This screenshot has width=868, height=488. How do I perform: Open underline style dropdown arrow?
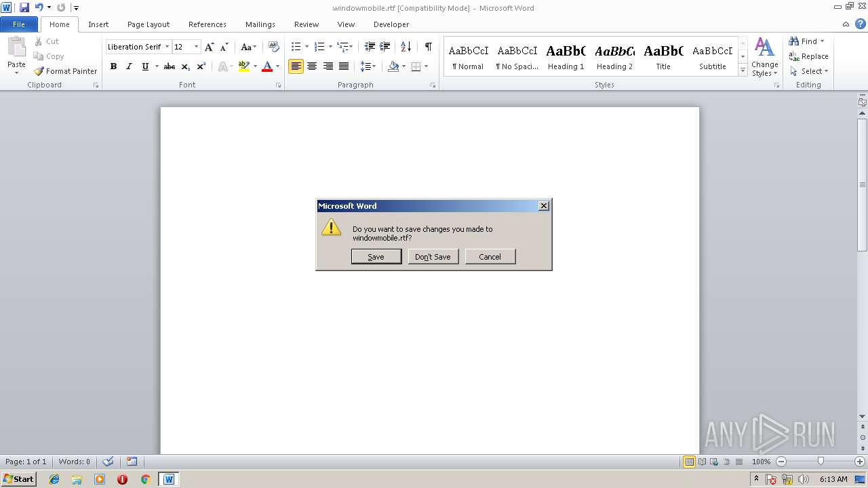click(x=157, y=66)
